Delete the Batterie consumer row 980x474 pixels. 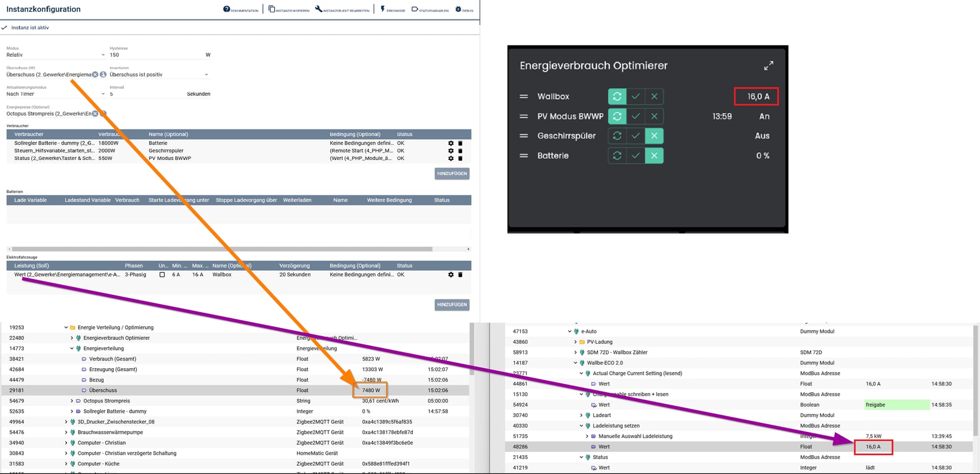point(460,144)
